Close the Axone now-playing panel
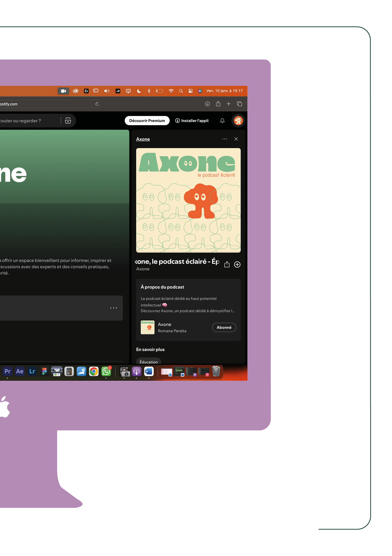 236,139
